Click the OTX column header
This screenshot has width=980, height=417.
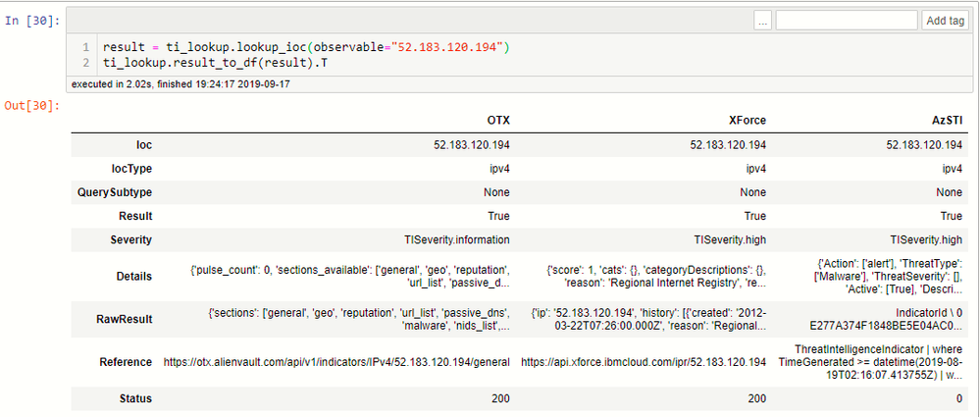[498, 120]
